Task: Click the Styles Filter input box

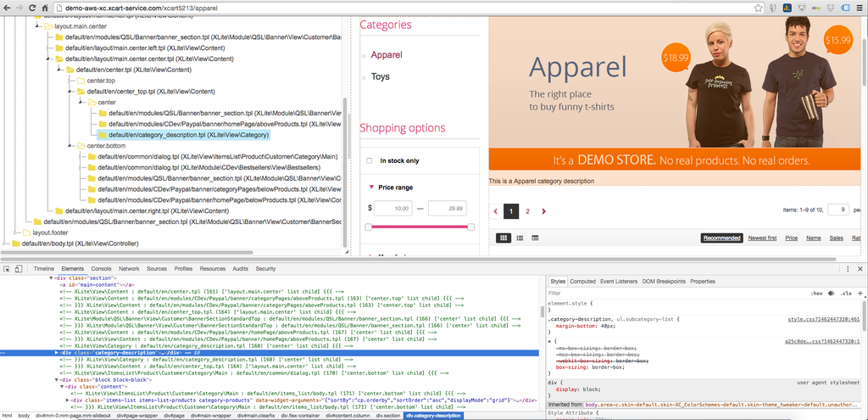Action: [x=676, y=293]
